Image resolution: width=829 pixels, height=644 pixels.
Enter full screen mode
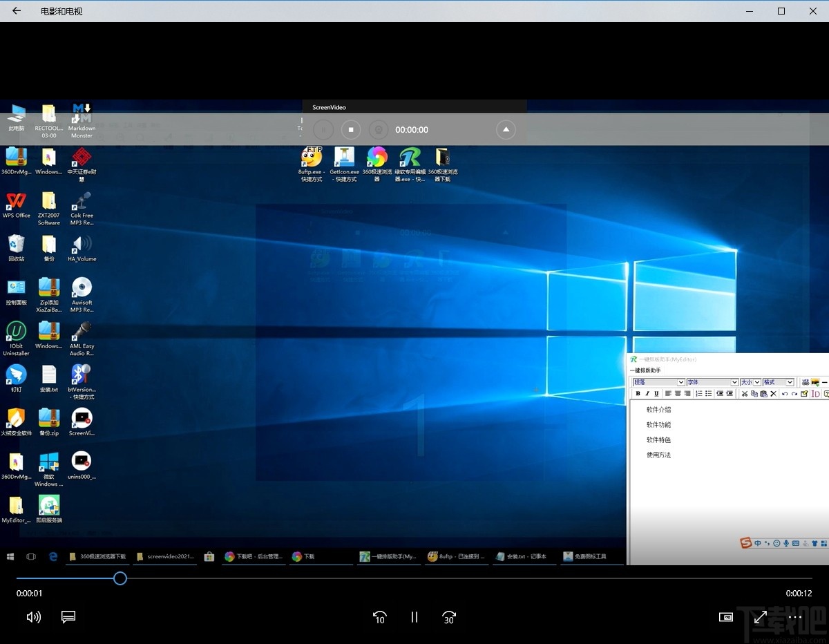click(x=760, y=617)
